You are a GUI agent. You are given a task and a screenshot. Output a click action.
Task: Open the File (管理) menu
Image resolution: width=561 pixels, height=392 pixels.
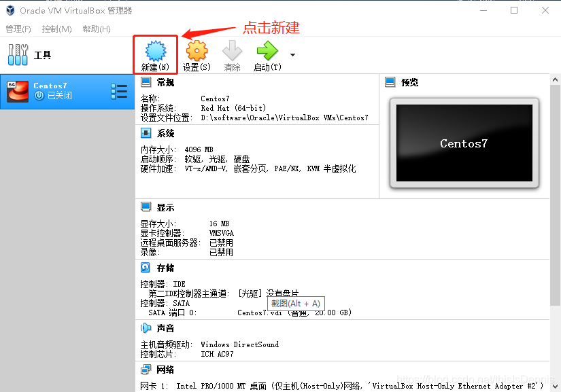coord(18,29)
